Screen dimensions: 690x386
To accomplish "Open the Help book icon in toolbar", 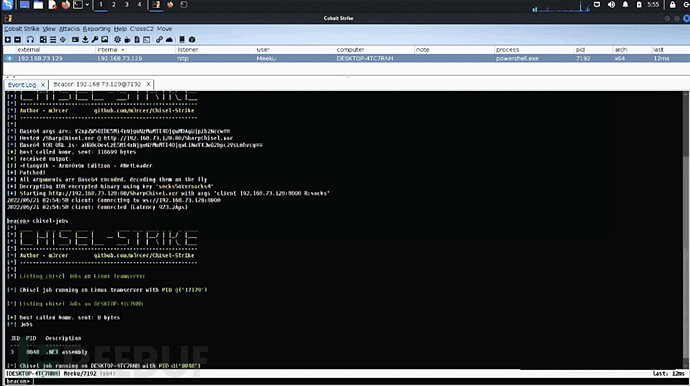I will [182, 40].
